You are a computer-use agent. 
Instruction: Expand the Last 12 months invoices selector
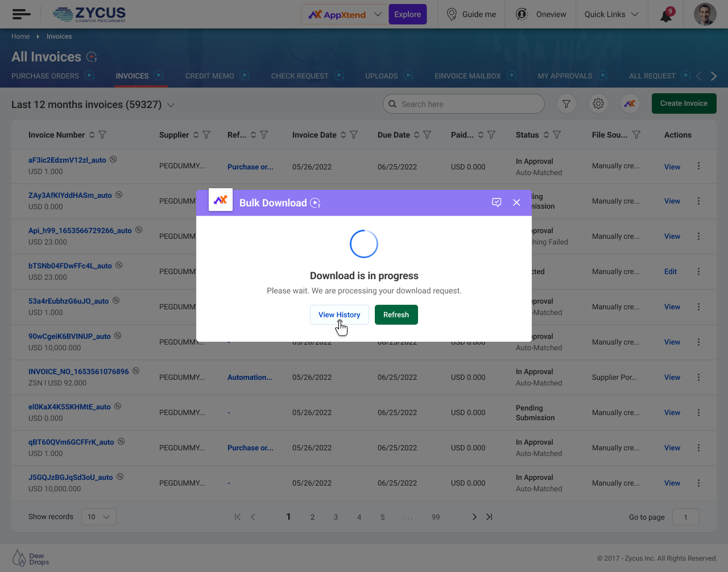point(171,105)
